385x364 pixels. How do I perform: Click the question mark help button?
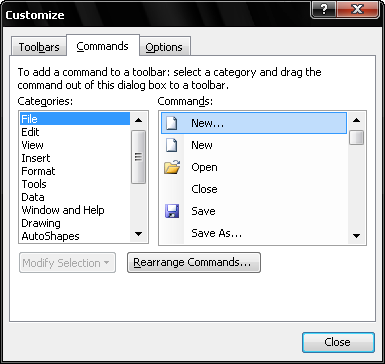(x=324, y=9)
